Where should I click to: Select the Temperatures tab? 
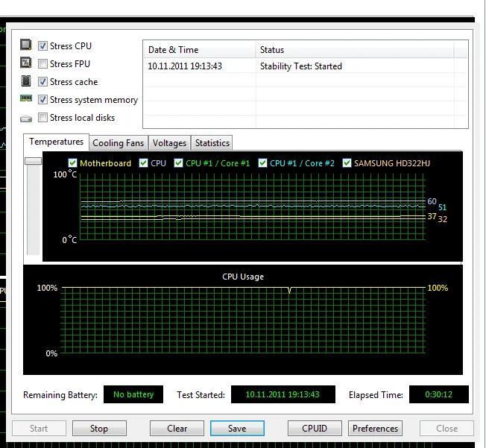57,142
